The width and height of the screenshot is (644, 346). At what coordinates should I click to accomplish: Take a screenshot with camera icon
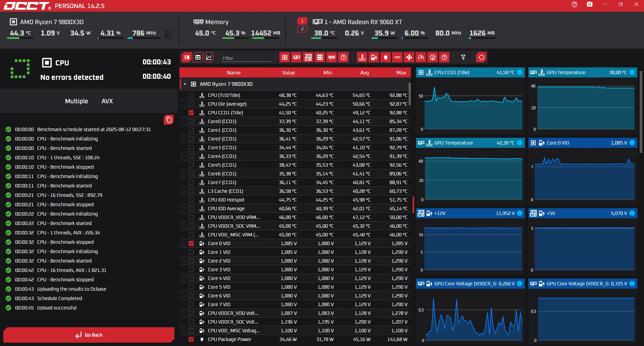click(589, 5)
